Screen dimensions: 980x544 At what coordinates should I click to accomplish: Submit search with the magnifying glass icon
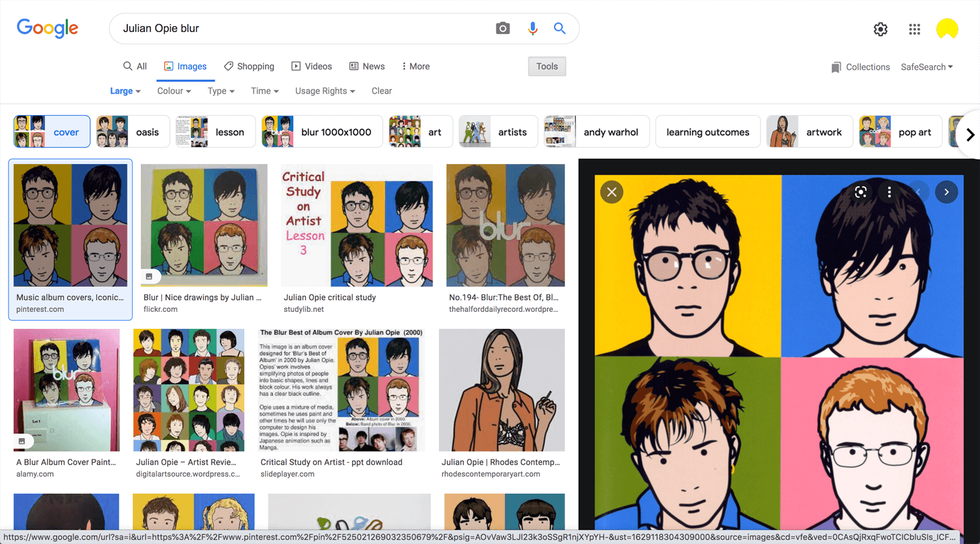coord(559,28)
